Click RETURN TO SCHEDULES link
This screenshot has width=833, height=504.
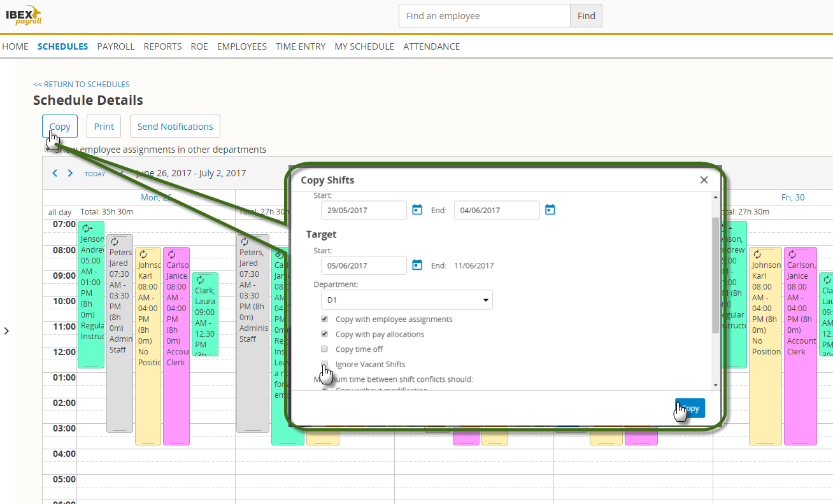tap(82, 84)
